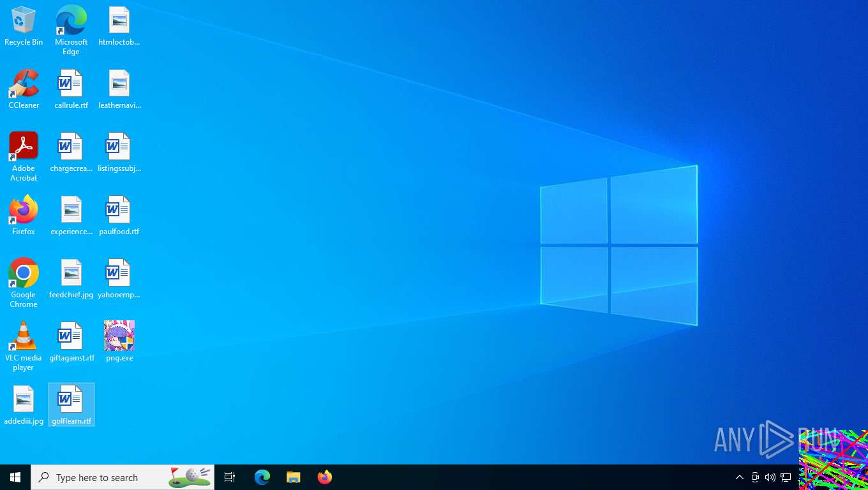Select the chargecrea document icon

(71, 153)
